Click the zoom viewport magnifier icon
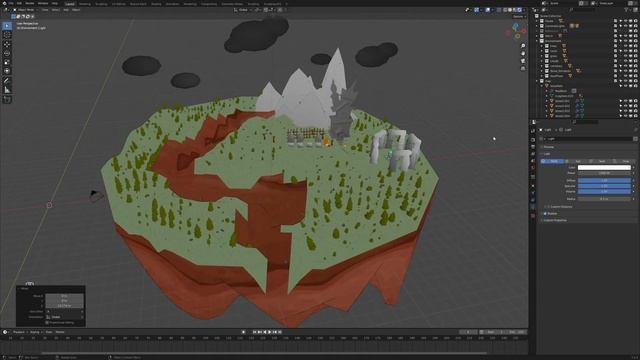This screenshot has width=640, height=360. (523, 46)
